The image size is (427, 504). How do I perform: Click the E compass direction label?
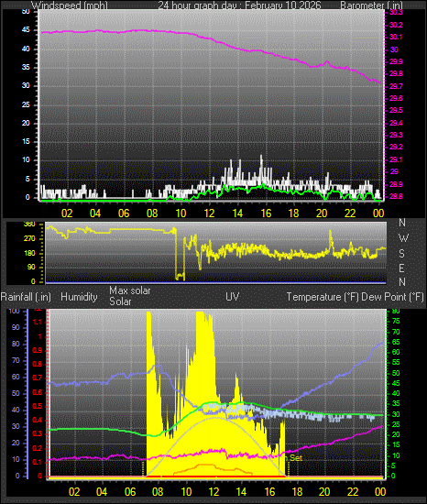401,268
